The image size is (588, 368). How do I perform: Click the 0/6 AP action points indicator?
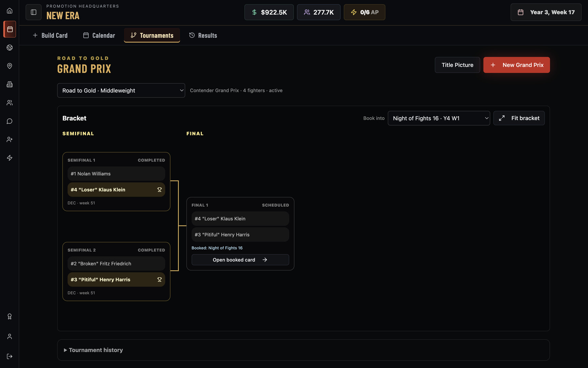[x=364, y=12]
